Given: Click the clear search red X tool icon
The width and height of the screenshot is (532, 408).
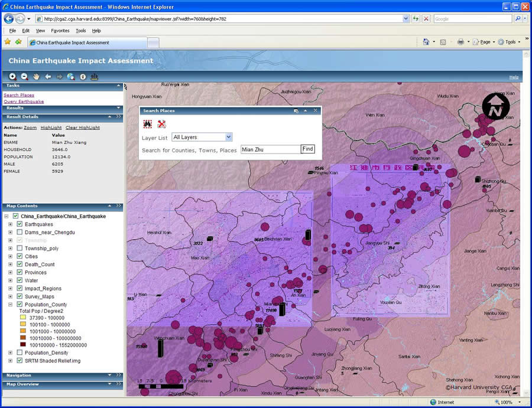Looking at the screenshot, I should click(x=161, y=124).
